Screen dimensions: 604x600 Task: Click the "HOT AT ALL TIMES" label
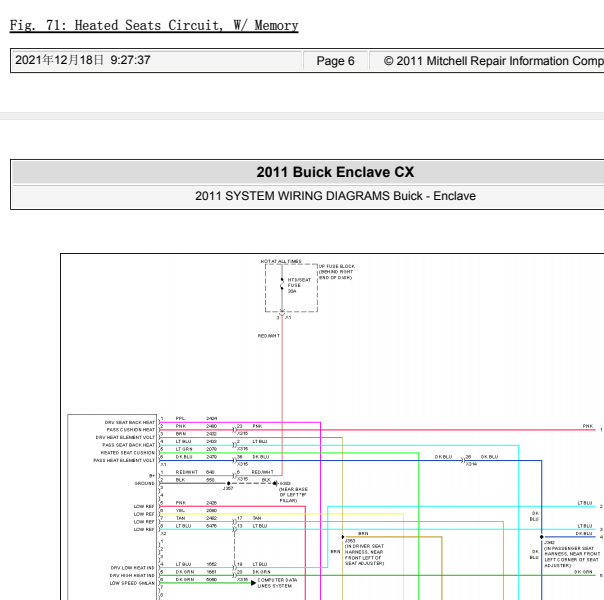pyautogui.click(x=281, y=261)
